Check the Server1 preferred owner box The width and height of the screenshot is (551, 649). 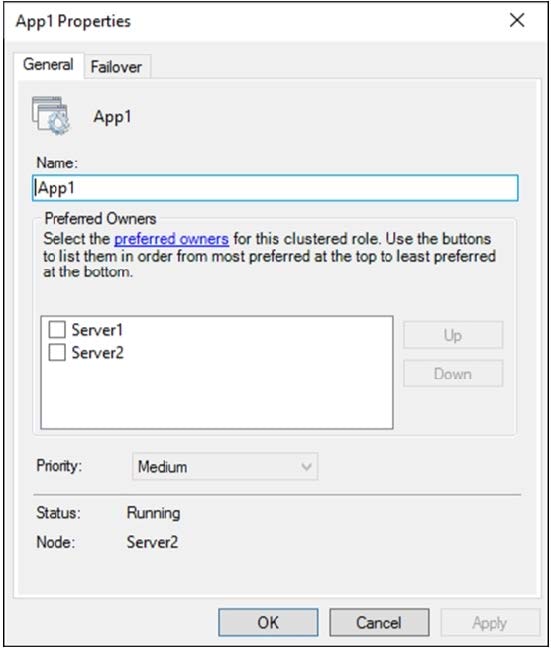coord(57,330)
